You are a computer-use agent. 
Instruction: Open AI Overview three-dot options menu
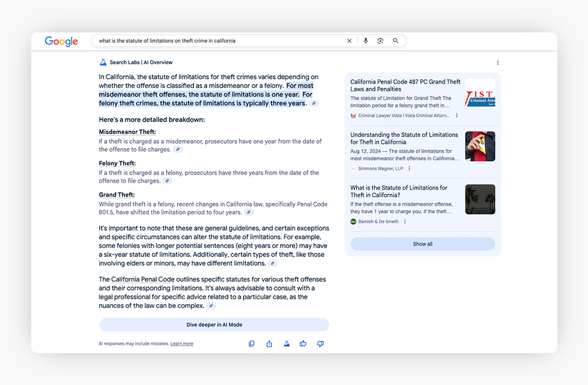point(497,62)
